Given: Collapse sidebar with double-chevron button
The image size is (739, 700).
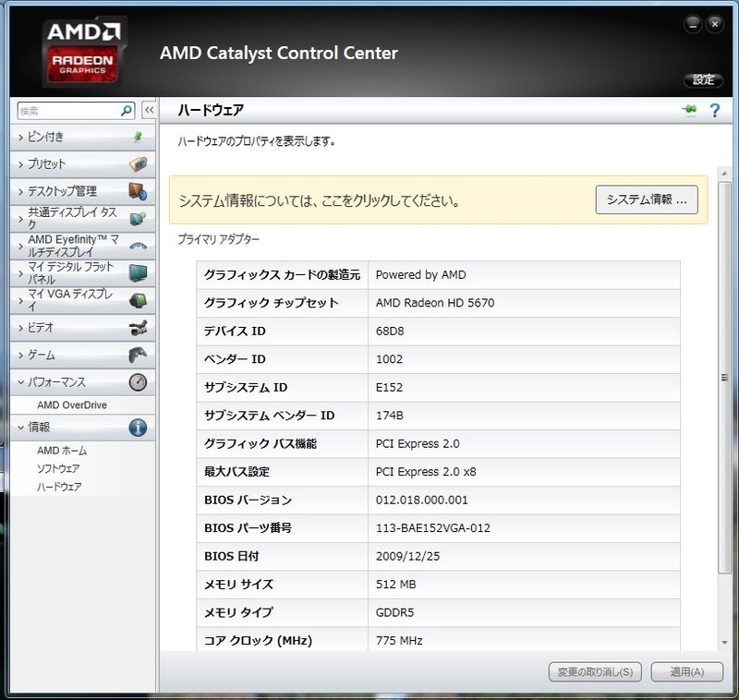Looking at the screenshot, I should point(149,110).
